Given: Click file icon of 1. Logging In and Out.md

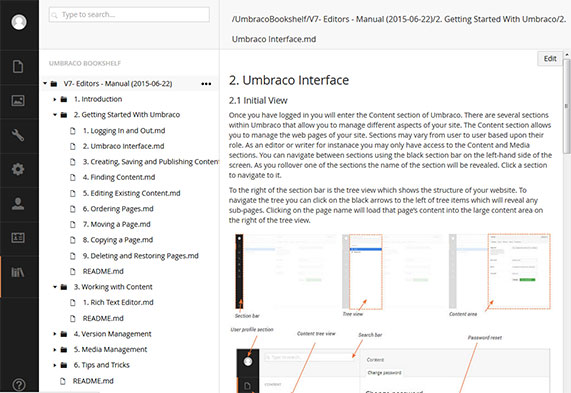Looking at the screenshot, I should click(x=73, y=131).
